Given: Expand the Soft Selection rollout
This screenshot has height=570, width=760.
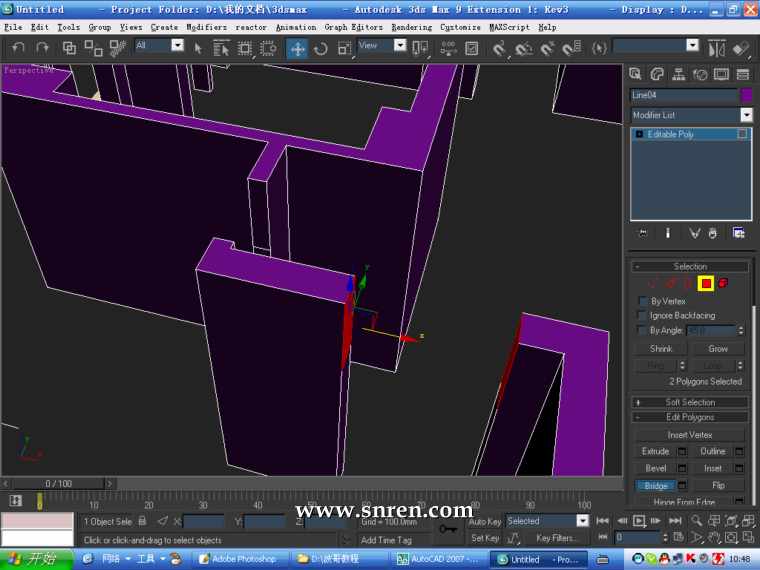Looking at the screenshot, I should tap(690, 402).
